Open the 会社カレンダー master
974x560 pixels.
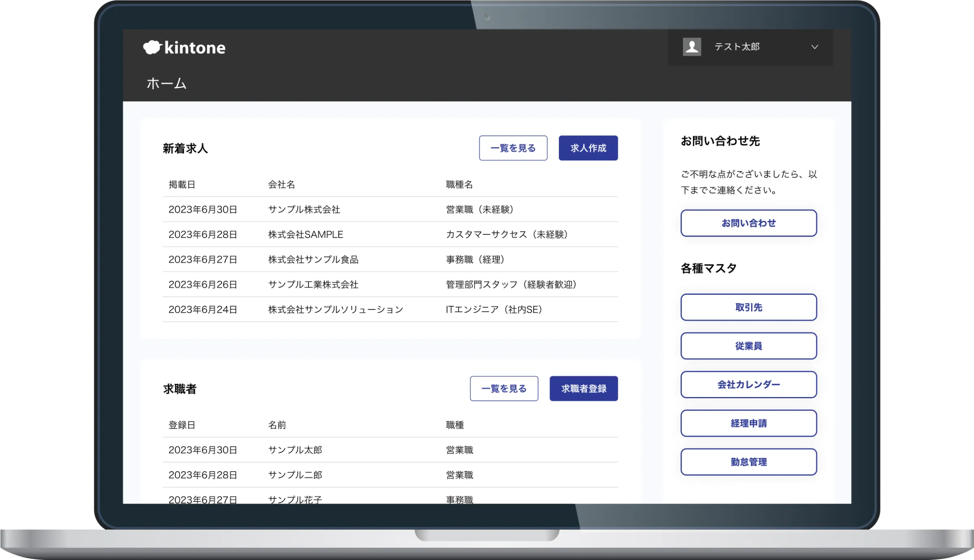tap(748, 384)
